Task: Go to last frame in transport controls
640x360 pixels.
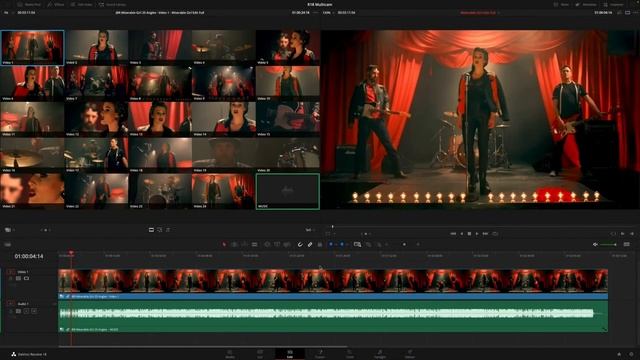Action: click(x=485, y=234)
